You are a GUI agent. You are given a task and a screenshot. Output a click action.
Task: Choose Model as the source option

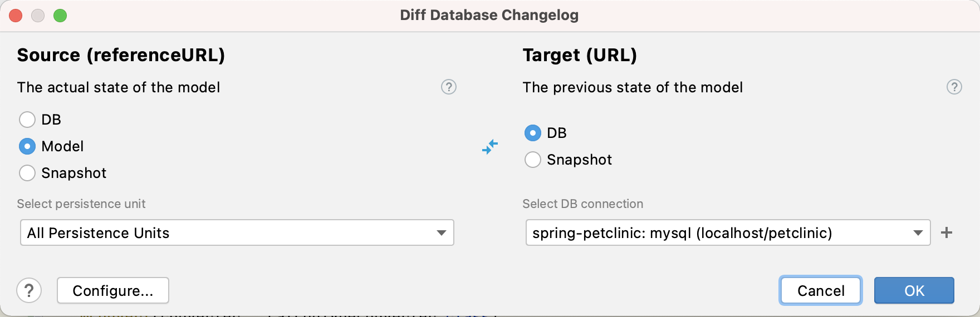pos(27,146)
